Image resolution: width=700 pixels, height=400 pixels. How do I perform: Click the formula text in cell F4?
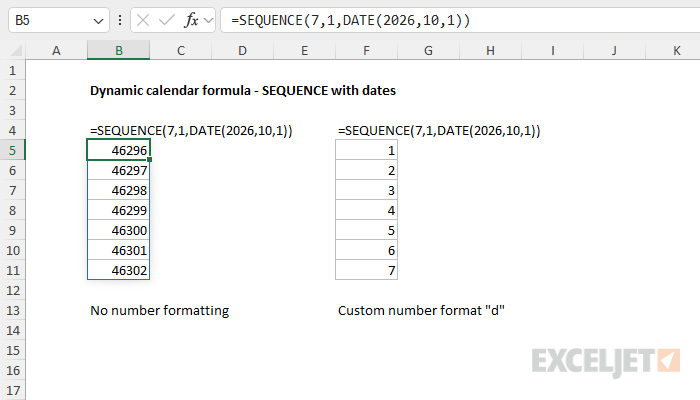[x=439, y=131]
